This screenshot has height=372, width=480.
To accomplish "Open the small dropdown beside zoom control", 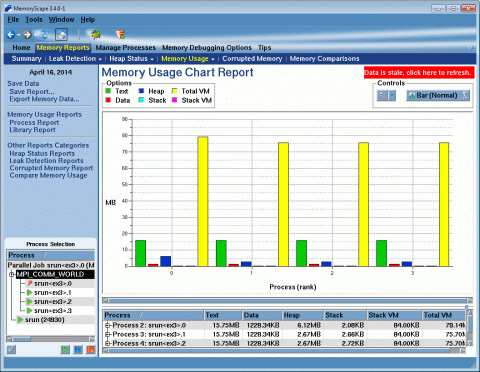I will (392, 96).
